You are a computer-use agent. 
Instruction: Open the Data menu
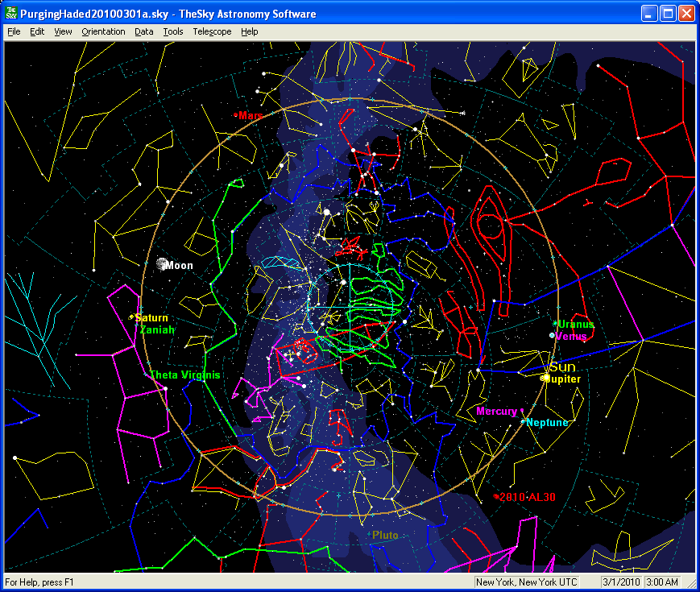click(144, 31)
